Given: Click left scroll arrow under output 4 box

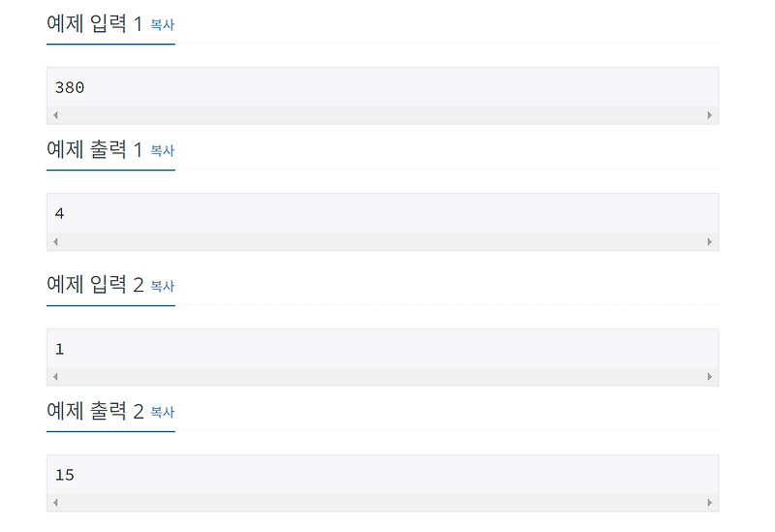Looking at the screenshot, I should 55,241.
